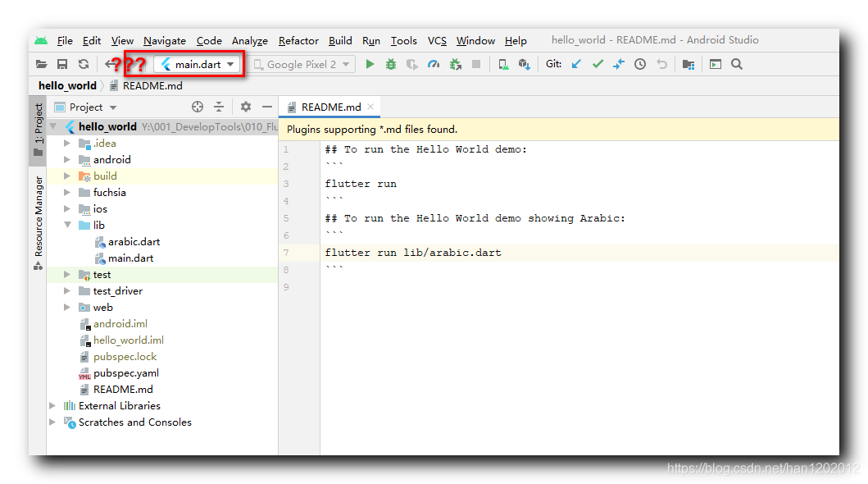Open Project panel settings gear
The height and width of the screenshot is (484, 868).
coord(246,107)
